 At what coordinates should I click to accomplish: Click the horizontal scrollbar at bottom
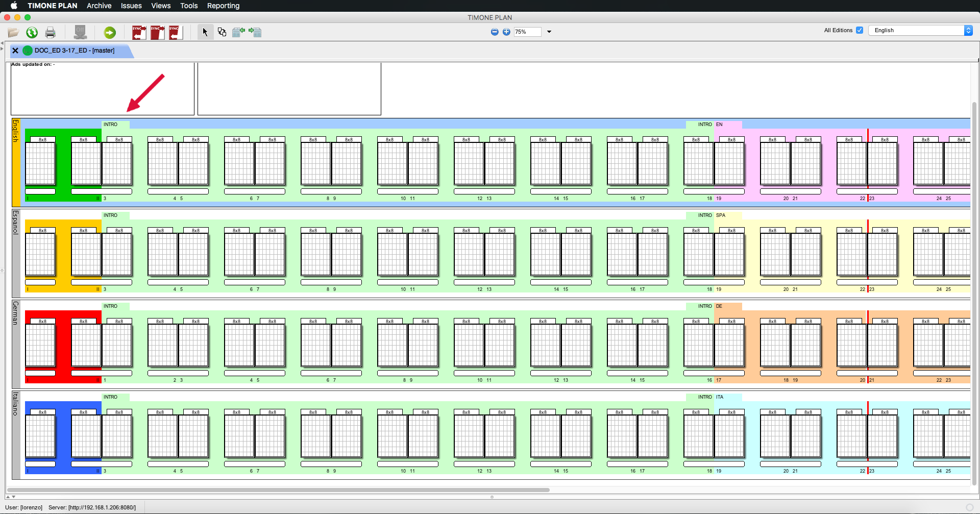(278, 490)
